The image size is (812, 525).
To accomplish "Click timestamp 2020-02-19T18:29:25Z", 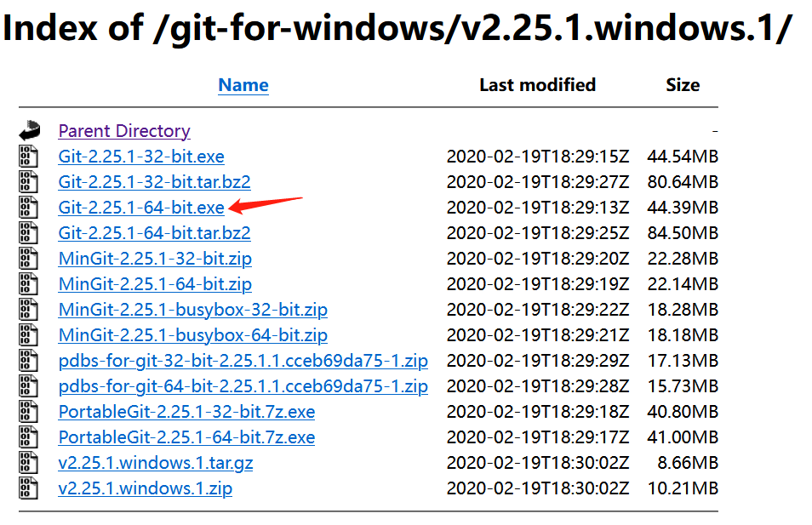I will click(x=538, y=233).
